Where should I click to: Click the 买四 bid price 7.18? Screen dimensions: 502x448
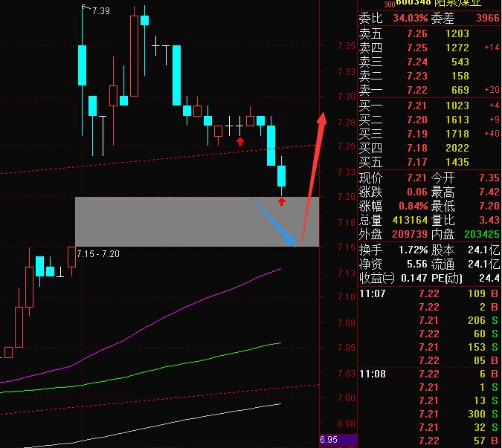click(416, 148)
